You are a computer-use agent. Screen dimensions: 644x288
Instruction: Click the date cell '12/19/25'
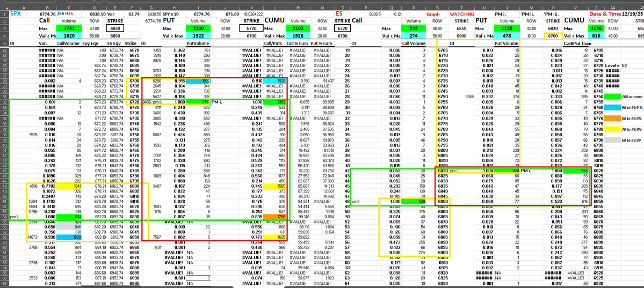point(632,13)
